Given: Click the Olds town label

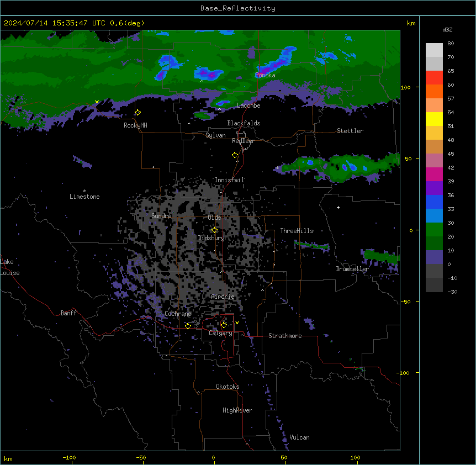Looking at the screenshot, I should 214,218.
